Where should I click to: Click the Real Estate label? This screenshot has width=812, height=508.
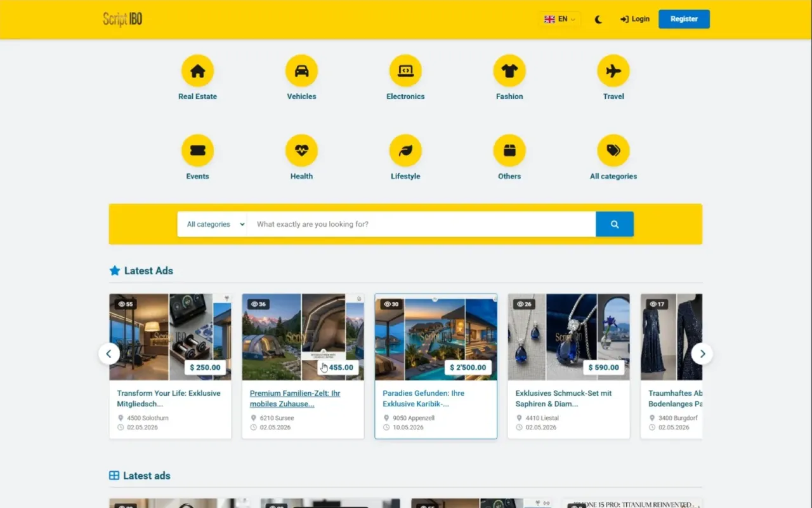pos(197,97)
